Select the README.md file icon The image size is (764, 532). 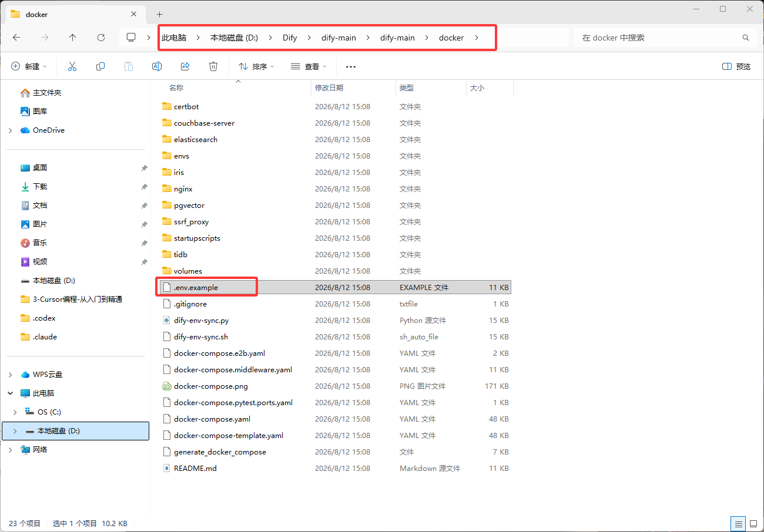pyautogui.click(x=166, y=469)
